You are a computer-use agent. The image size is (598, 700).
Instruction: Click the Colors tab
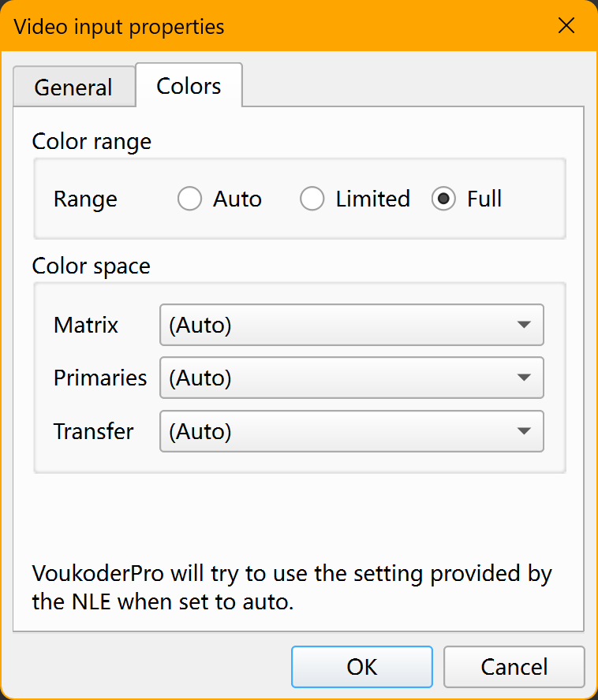tap(189, 85)
